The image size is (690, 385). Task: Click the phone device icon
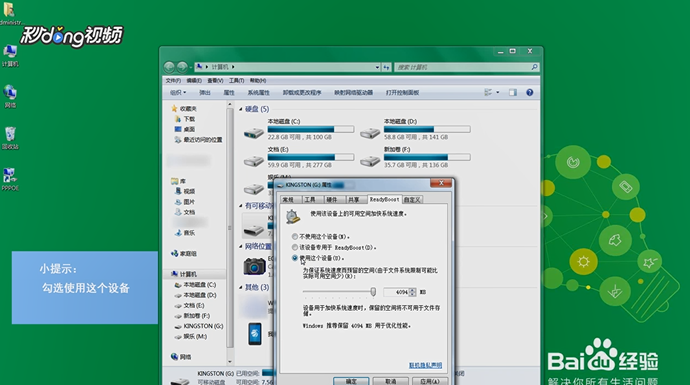pos(255,334)
